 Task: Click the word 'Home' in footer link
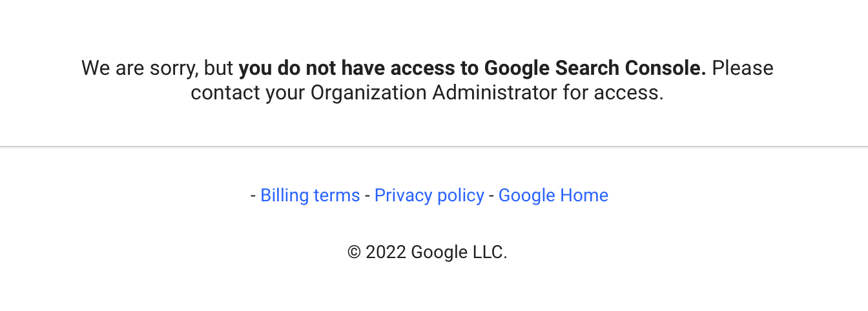click(584, 196)
